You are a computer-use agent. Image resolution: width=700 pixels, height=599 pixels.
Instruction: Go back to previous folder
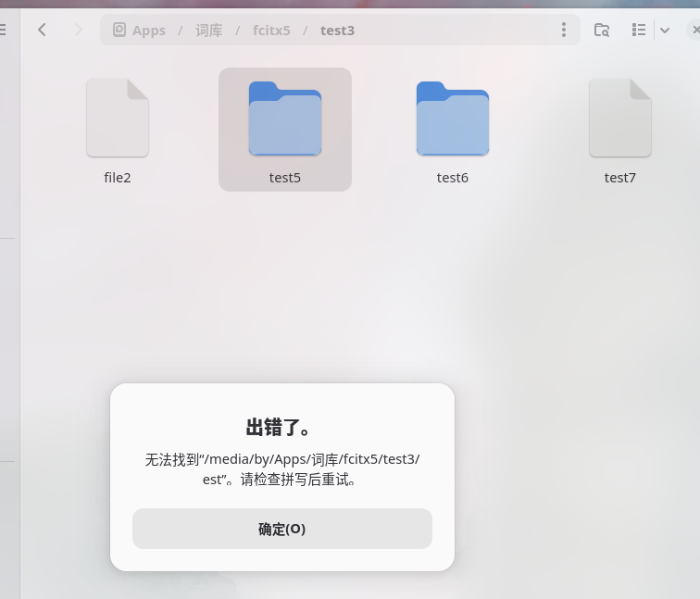click(x=42, y=30)
